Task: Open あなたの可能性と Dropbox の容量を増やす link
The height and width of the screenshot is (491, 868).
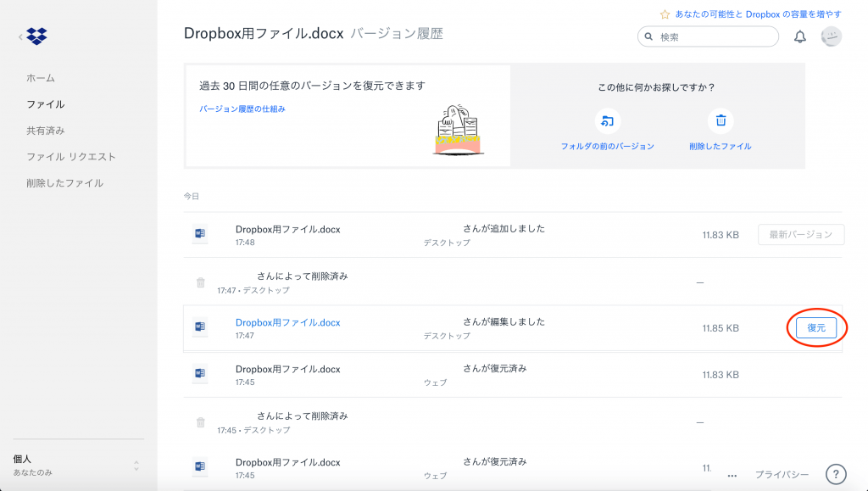Action: (759, 14)
